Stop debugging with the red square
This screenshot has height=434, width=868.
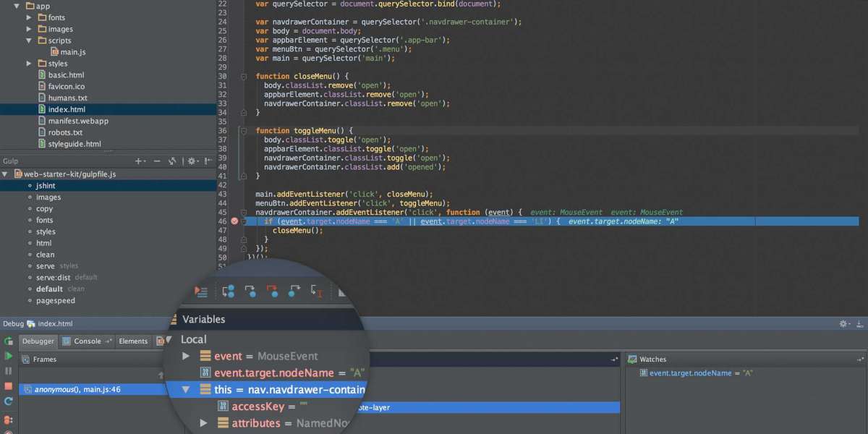click(9, 386)
